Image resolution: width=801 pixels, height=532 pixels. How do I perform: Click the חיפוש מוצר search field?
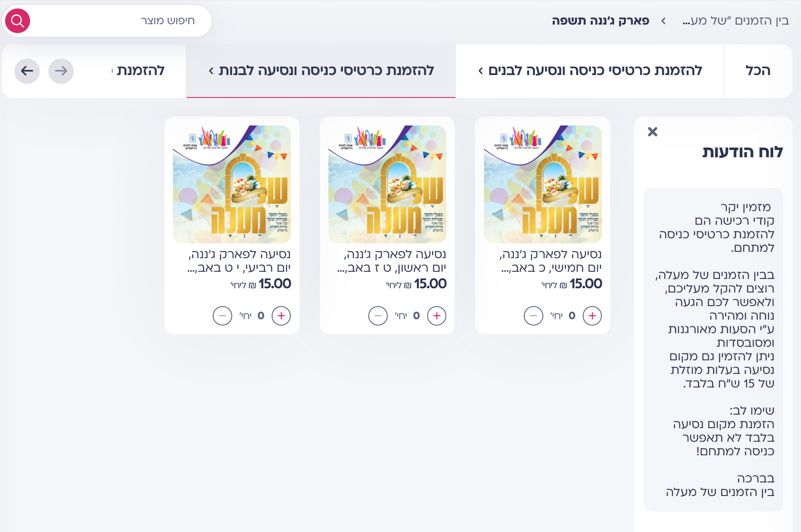(x=114, y=21)
